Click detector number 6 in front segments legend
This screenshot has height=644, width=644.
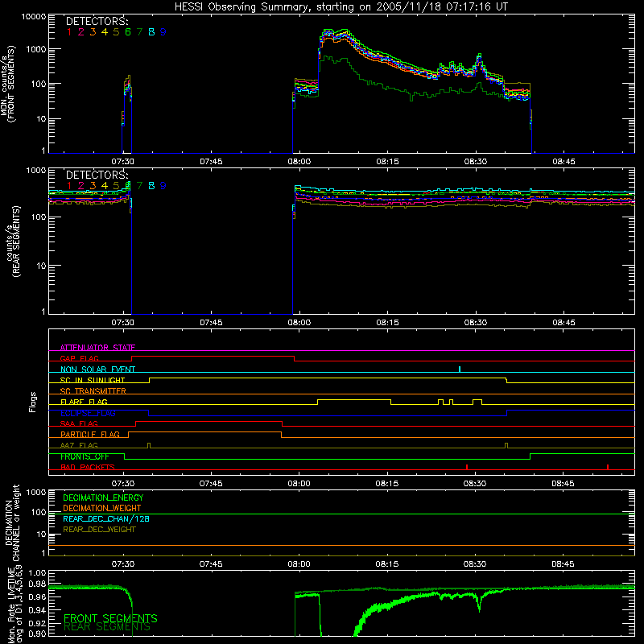click(128, 32)
